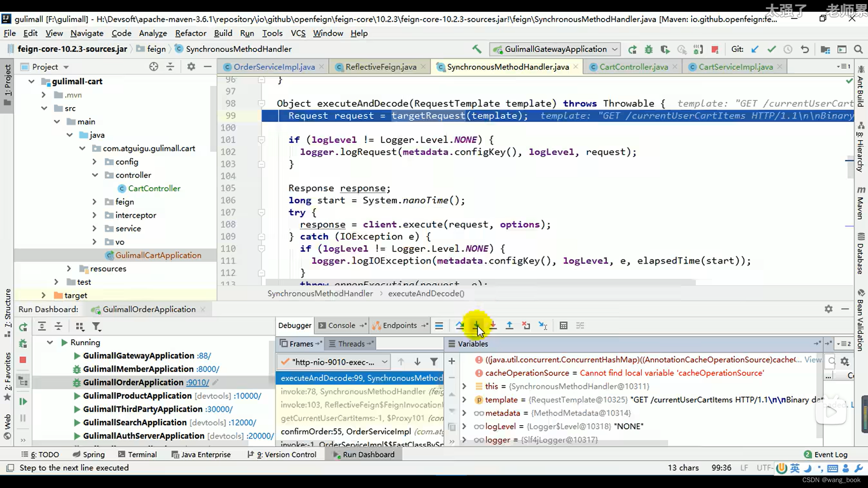Expand the template variable in Variables
The width and height of the screenshot is (868, 488).
tap(464, 400)
